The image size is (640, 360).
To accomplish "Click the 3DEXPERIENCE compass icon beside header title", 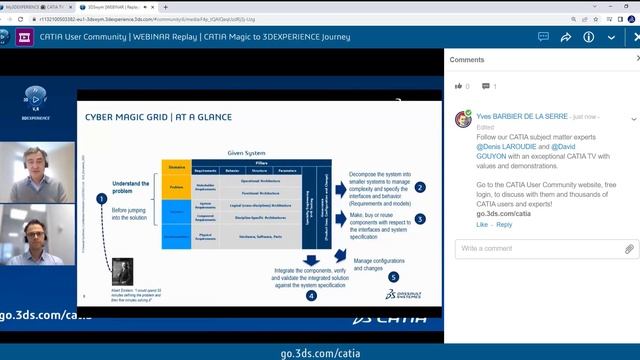I will [4, 37].
